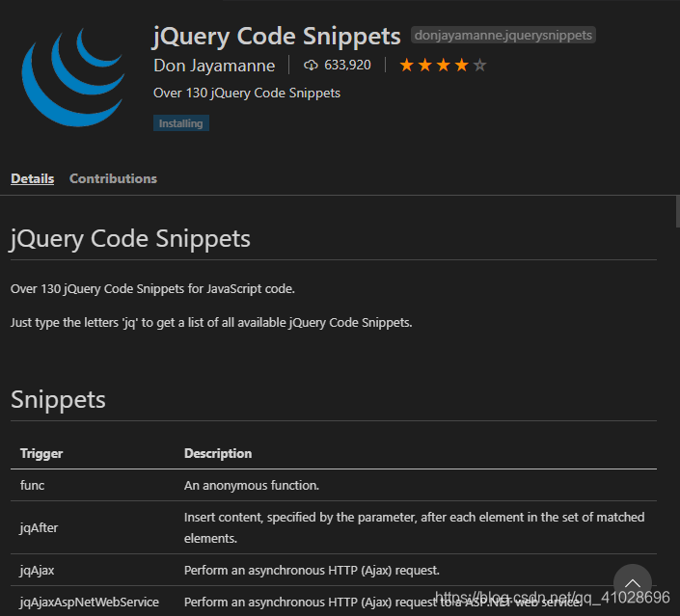The height and width of the screenshot is (616, 680).
Task: Click the Installing button
Action: click(x=180, y=123)
